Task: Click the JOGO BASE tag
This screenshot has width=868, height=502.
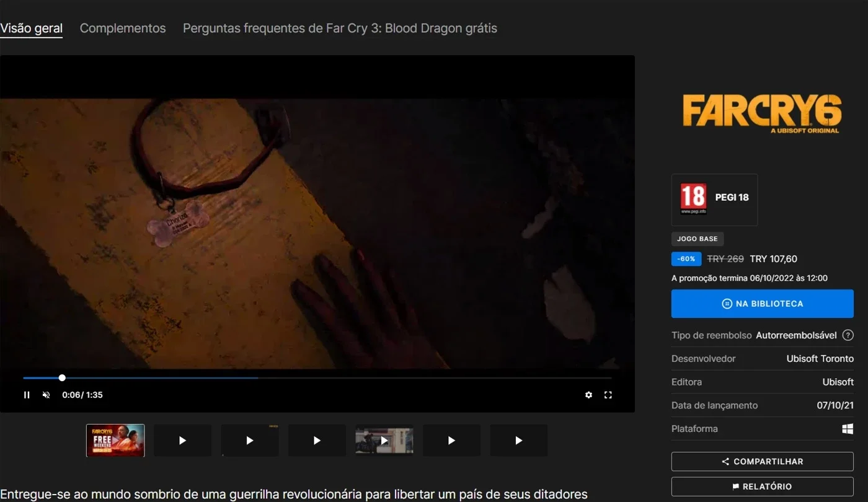Action: [697, 239]
